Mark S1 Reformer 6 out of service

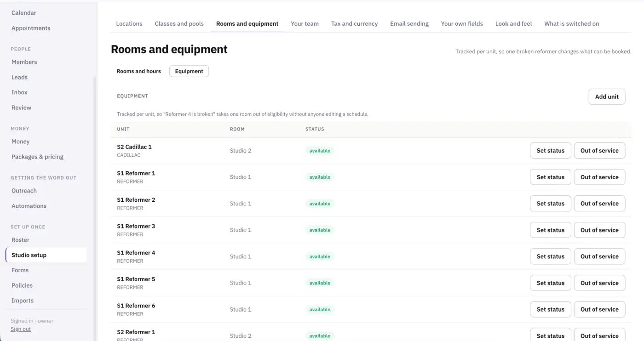point(599,309)
